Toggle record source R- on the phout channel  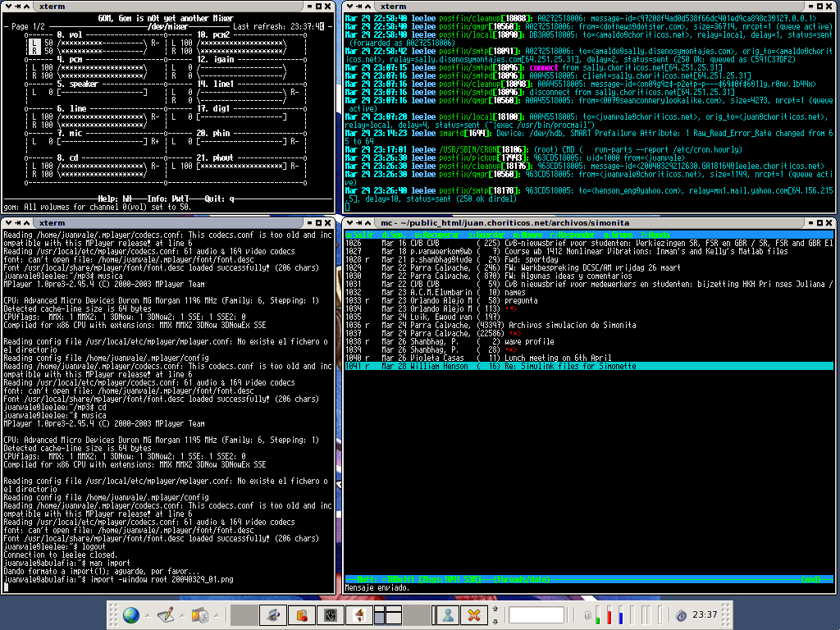coord(294,166)
